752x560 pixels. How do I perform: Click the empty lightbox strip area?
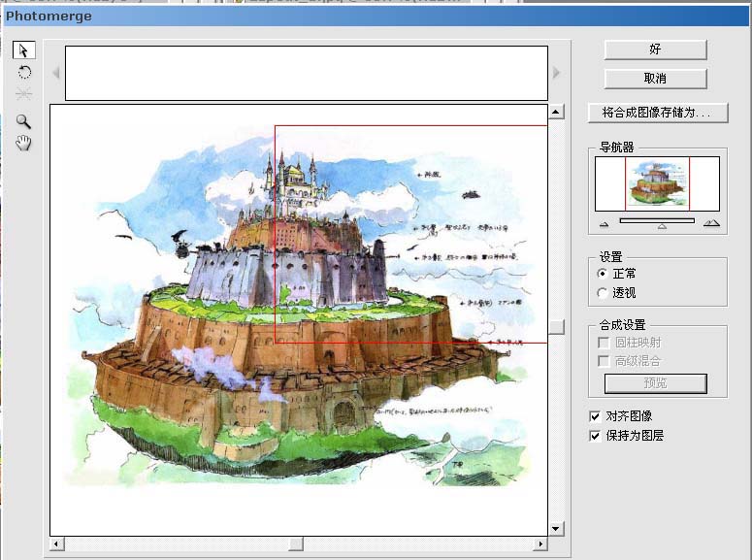tap(307, 73)
